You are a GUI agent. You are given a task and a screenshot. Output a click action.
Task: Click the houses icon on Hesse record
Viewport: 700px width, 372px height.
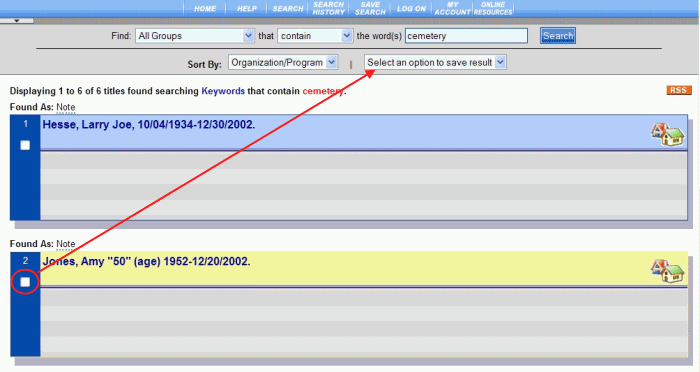click(667, 134)
